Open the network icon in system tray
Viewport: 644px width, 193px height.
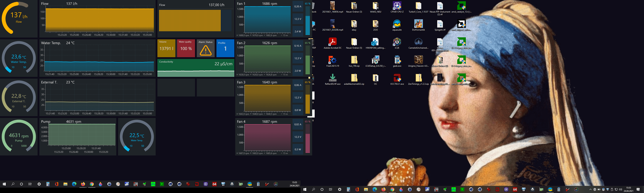[616, 189]
